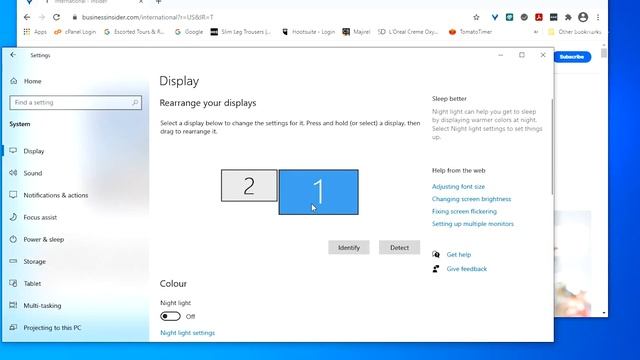Open Slim Leg Trousers bookmark

241,31
